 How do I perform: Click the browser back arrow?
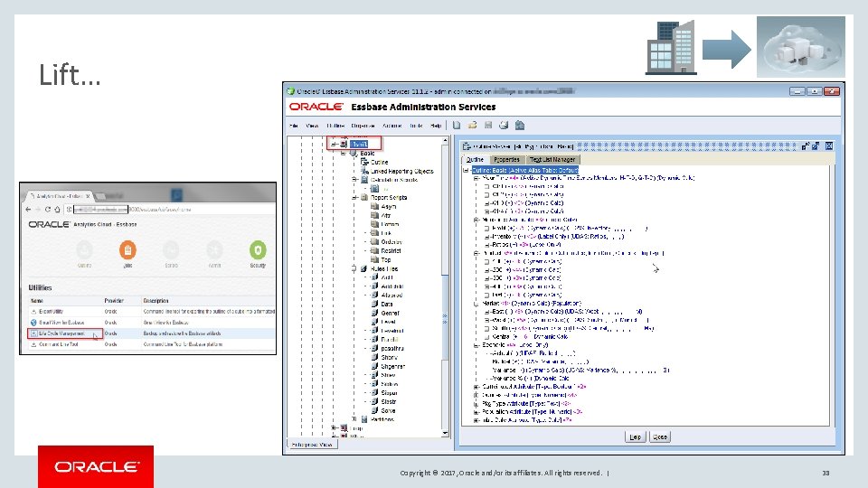coord(28,210)
